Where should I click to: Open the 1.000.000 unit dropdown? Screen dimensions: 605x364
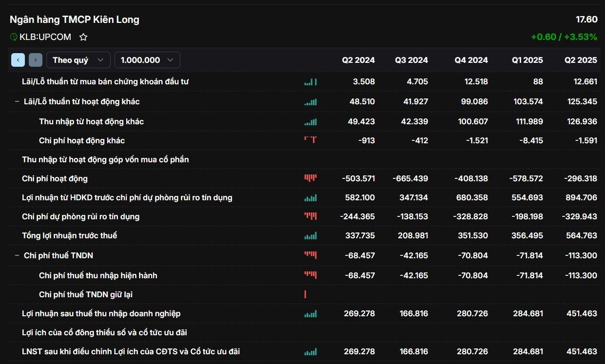(x=147, y=60)
